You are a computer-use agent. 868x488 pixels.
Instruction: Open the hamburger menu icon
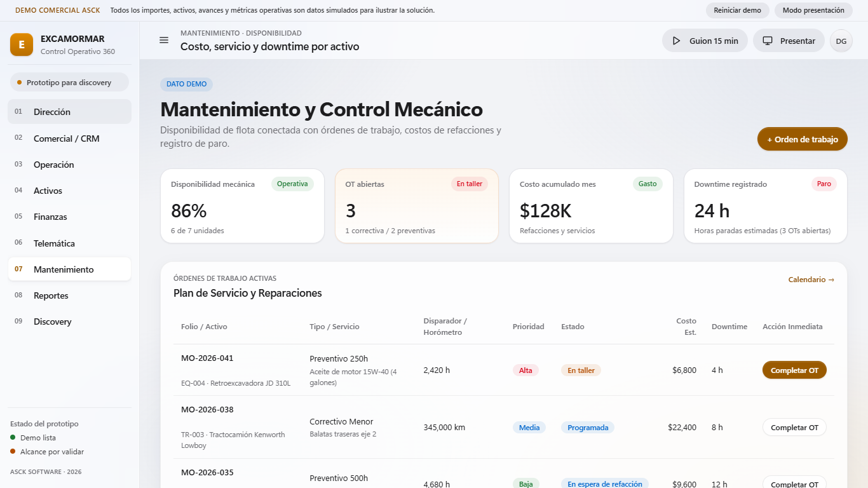(x=164, y=40)
